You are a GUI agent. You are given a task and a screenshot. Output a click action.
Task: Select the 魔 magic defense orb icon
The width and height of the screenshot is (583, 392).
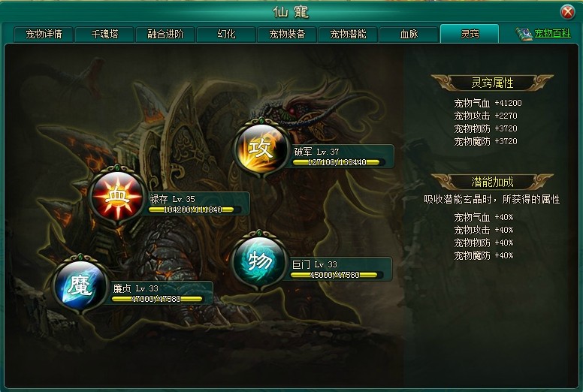(x=80, y=285)
